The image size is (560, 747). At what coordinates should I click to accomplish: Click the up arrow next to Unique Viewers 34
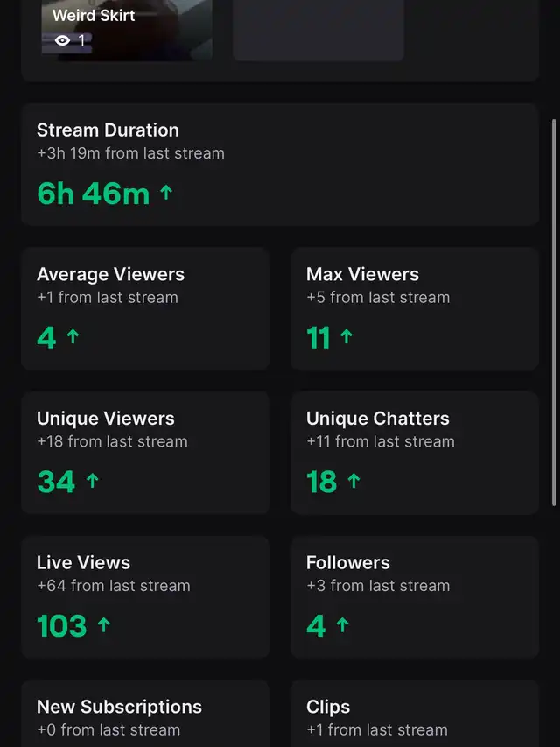(93, 481)
